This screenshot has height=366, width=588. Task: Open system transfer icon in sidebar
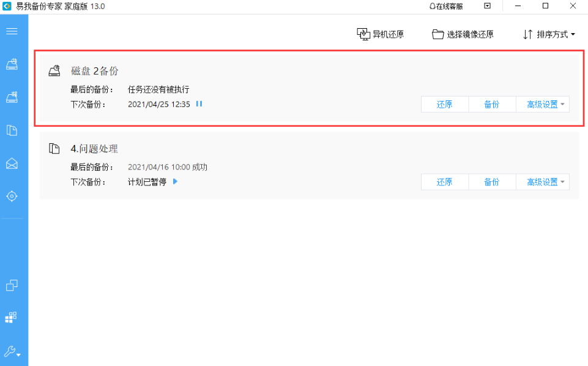coord(11,317)
